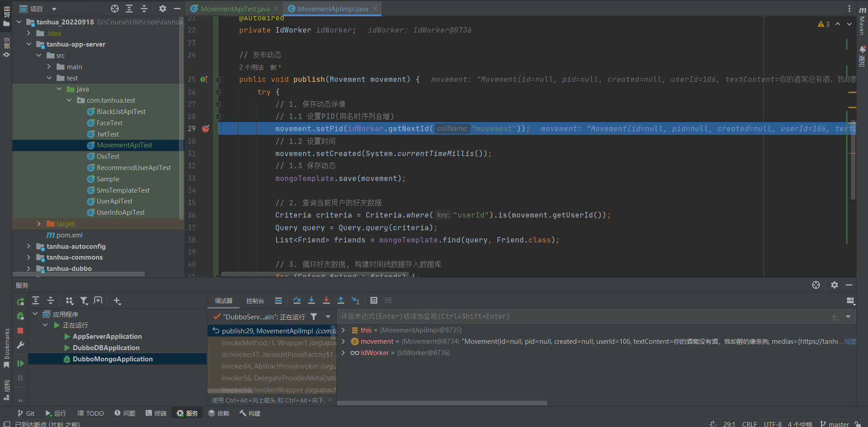The image size is (868, 427).
Task: Select OssTest in the project tree
Action: coord(108,157)
